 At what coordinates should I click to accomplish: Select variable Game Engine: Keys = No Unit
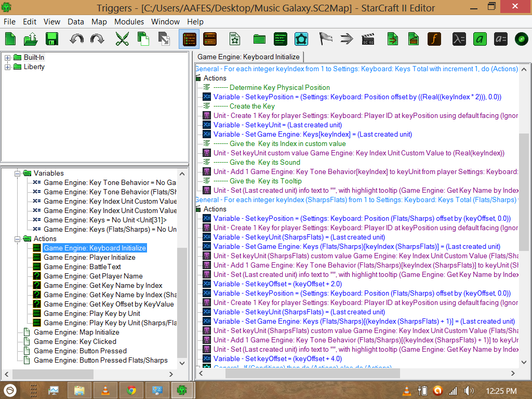click(105, 220)
